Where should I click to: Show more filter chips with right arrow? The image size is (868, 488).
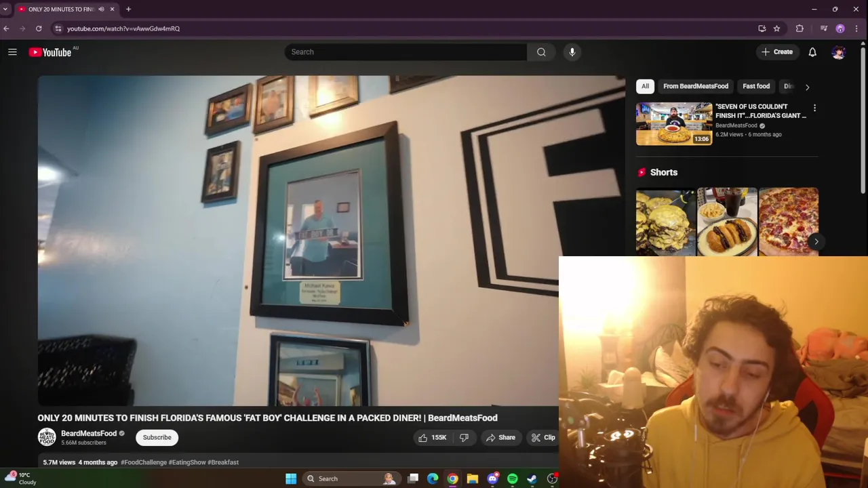click(x=807, y=87)
